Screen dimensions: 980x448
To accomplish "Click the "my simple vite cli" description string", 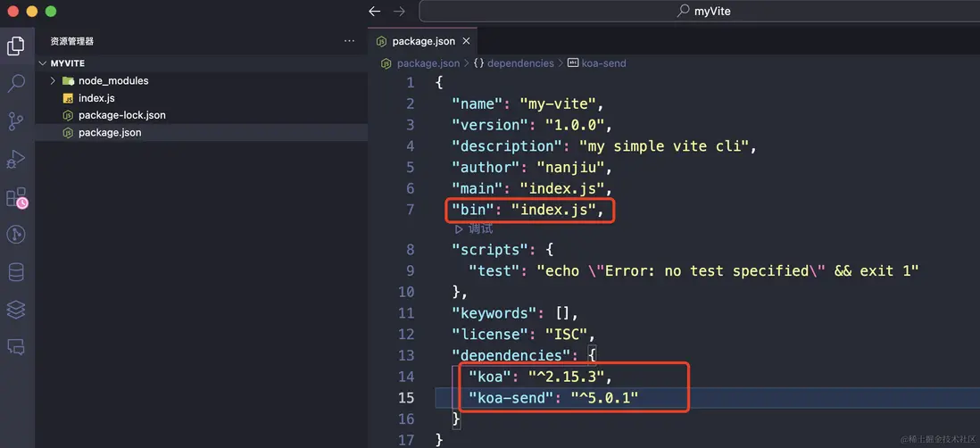I will click(x=664, y=145).
